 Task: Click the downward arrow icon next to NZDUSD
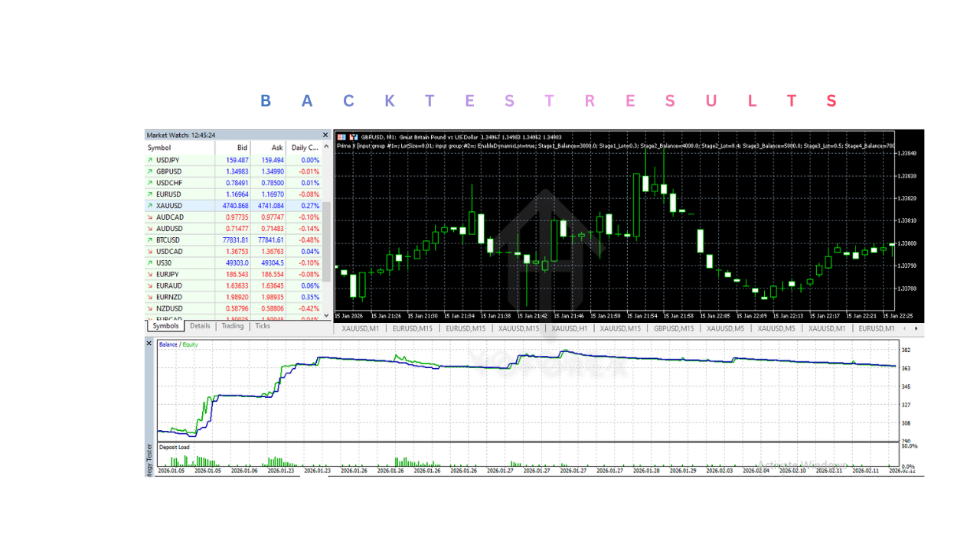[149, 308]
